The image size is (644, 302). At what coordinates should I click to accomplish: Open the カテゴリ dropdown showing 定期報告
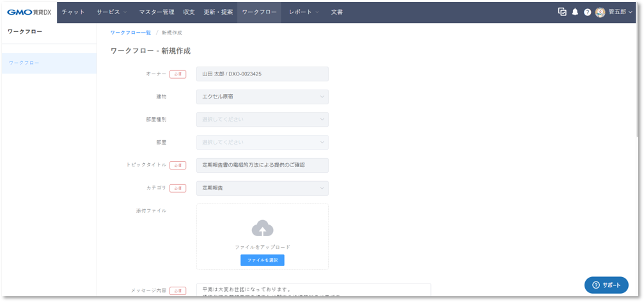coord(262,188)
